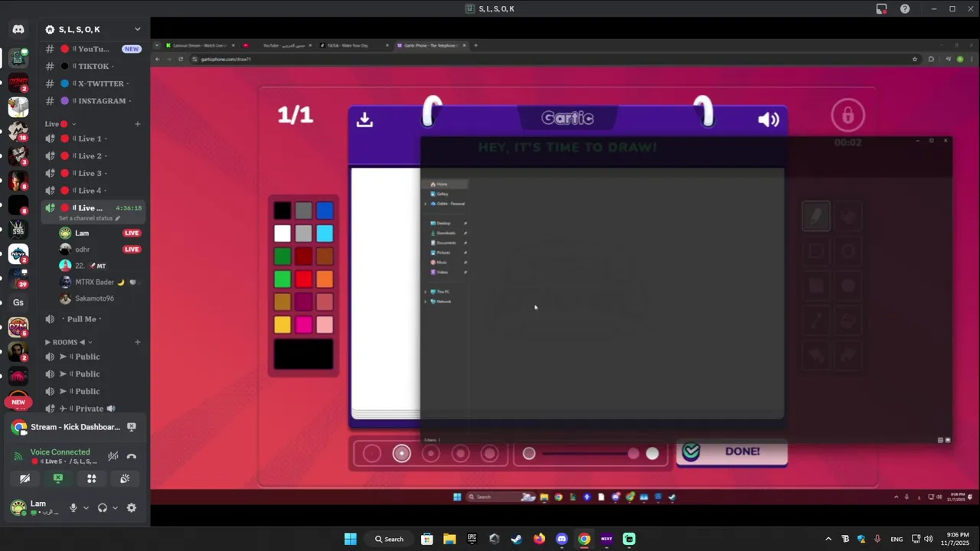Click Set a channel status link
This screenshot has height=551, width=980.
point(90,218)
